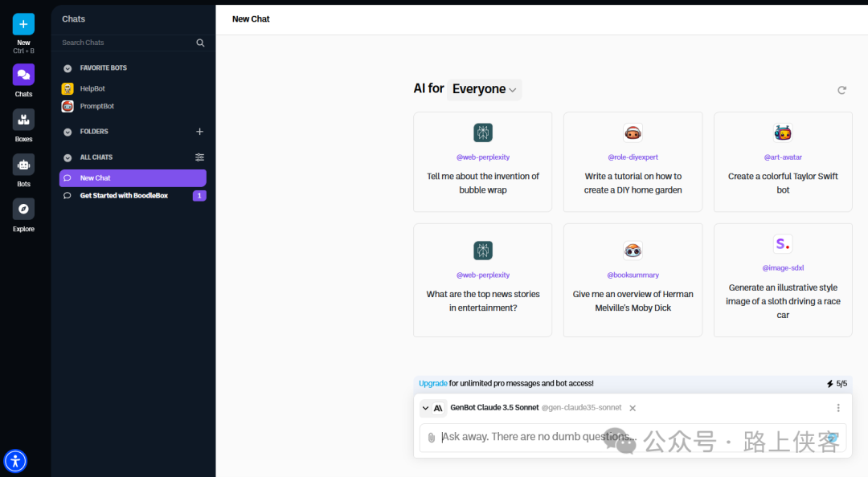
Task: Click the Anthropic logo beside GenBot Claude
Action: point(438,409)
